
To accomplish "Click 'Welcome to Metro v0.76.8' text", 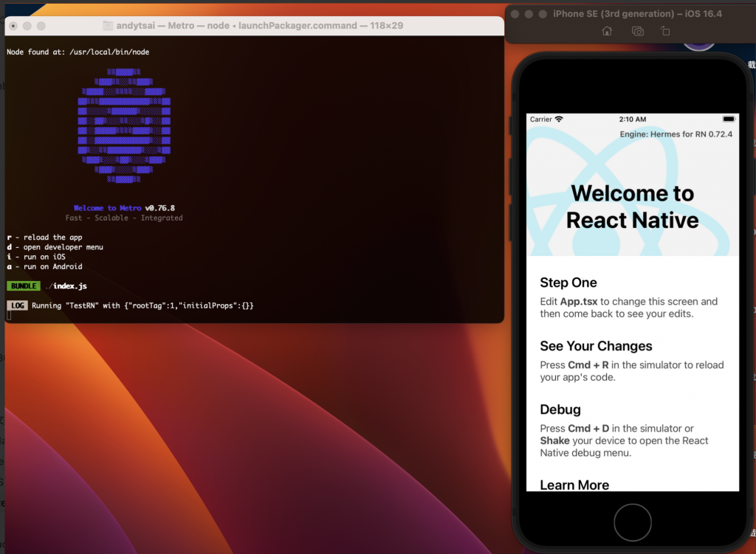I will coord(124,207).
